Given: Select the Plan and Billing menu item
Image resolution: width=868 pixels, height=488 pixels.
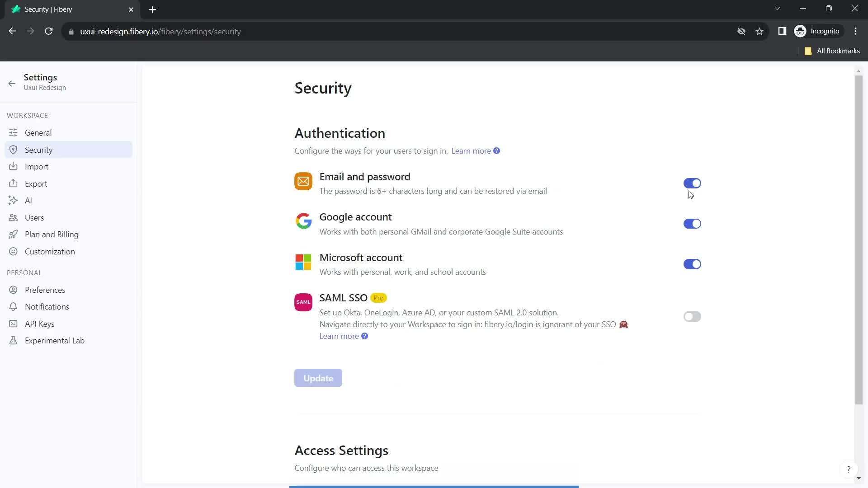Looking at the screenshot, I should (x=51, y=234).
